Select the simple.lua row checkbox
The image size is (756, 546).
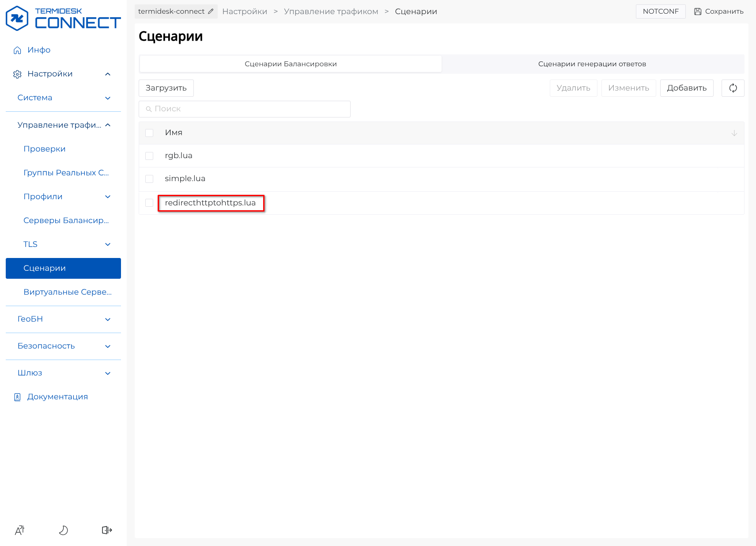click(149, 179)
